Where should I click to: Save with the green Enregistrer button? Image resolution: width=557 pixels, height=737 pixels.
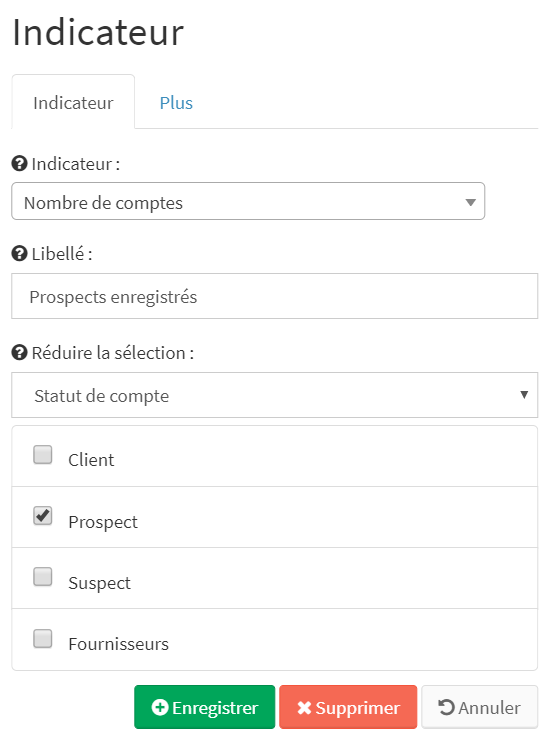coord(204,707)
